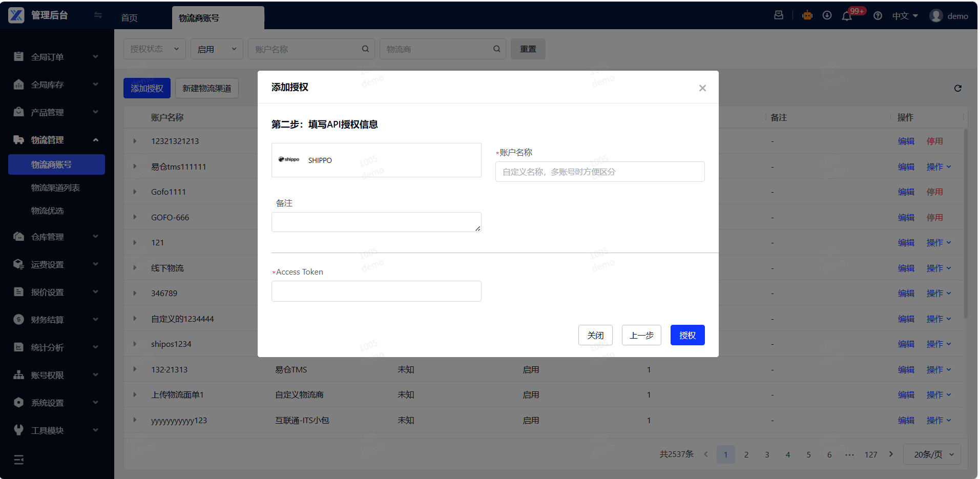Go to the previous page arrow
980x479 pixels.
pyautogui.click(x=706, y=454)
